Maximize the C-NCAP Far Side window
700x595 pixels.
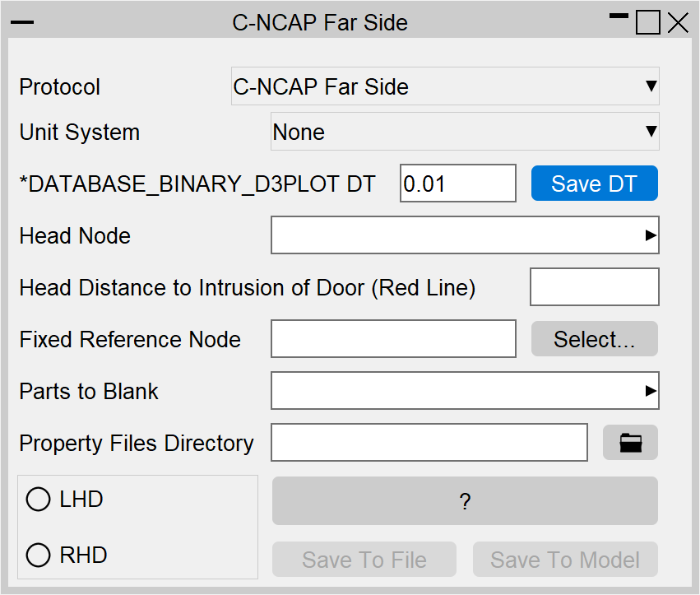[648, 22]
